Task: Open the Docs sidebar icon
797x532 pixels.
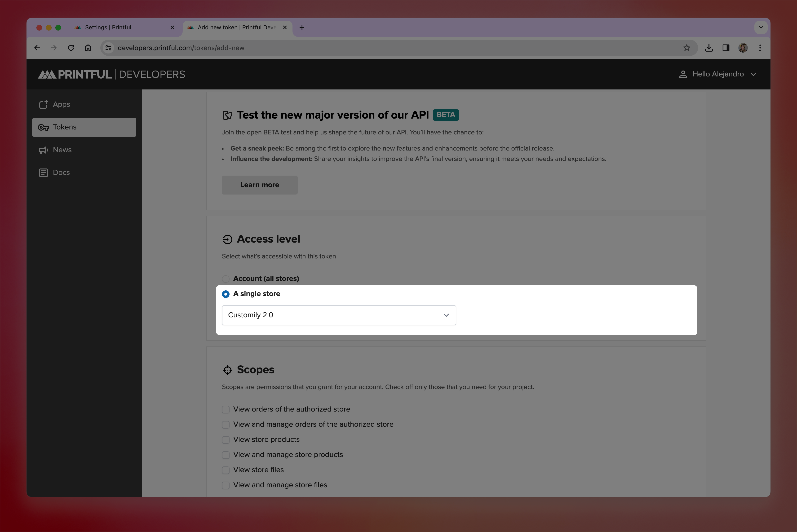Action: tap(44, 173)
